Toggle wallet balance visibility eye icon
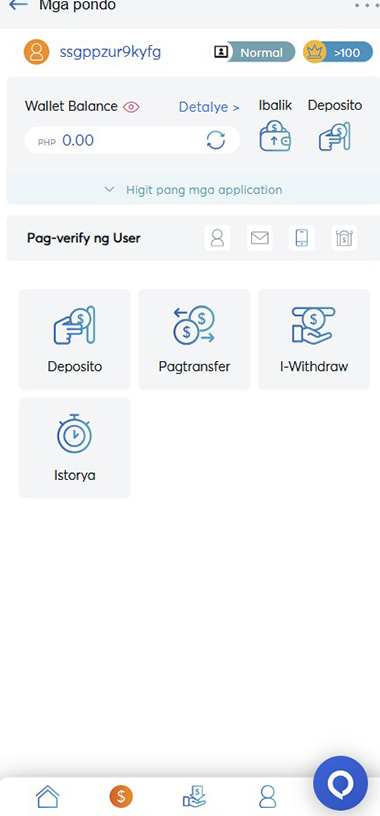 [x=131, y=107]
